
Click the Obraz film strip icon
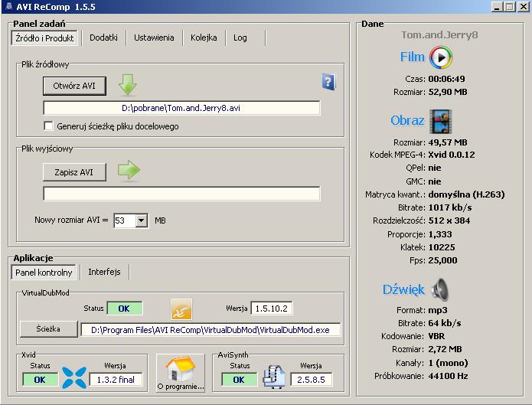441,121
